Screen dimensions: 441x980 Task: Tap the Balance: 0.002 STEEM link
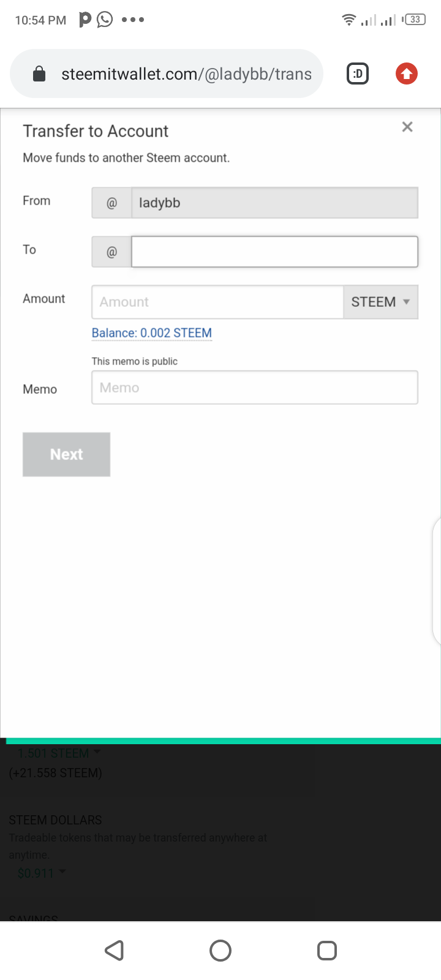pyautogui.click(x=152, y=333)
